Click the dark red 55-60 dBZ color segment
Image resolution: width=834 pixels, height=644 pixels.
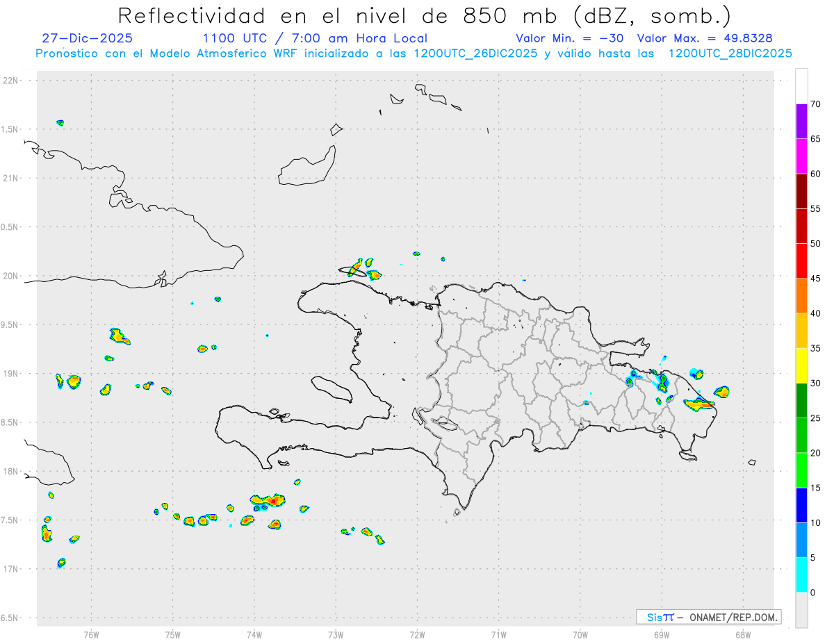point(801,191)
